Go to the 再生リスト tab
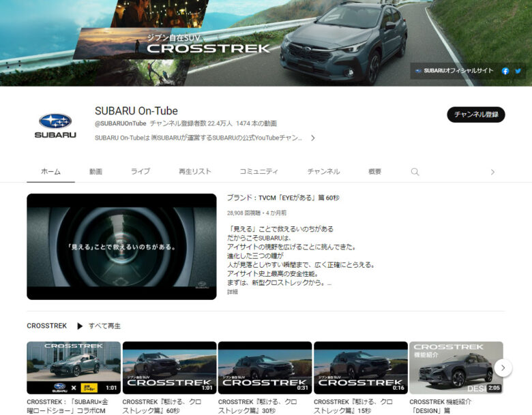This screenshot has height=415, width=532. pyautogui.click(x=195, y=172)
